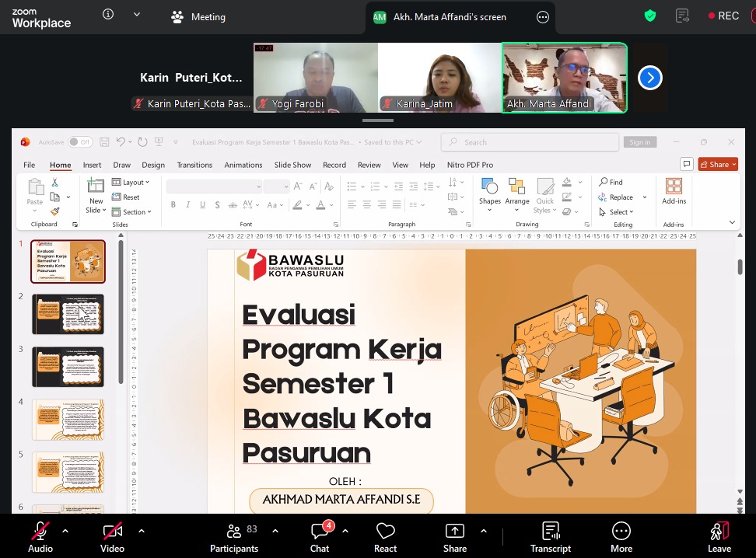Expand Share options caret in Zoom
Viewport: 756px width, 558px height.
click(x=484, y=531)
